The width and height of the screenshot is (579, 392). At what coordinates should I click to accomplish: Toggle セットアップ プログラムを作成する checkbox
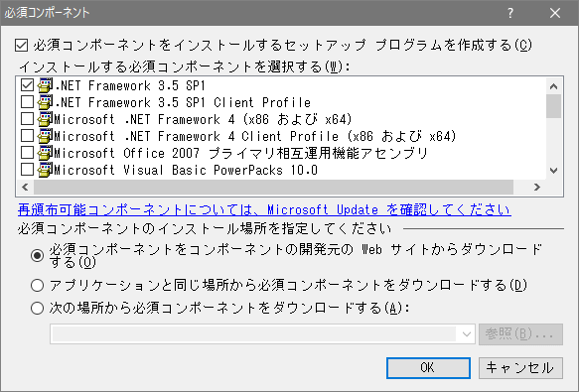[x=22, y=46]
